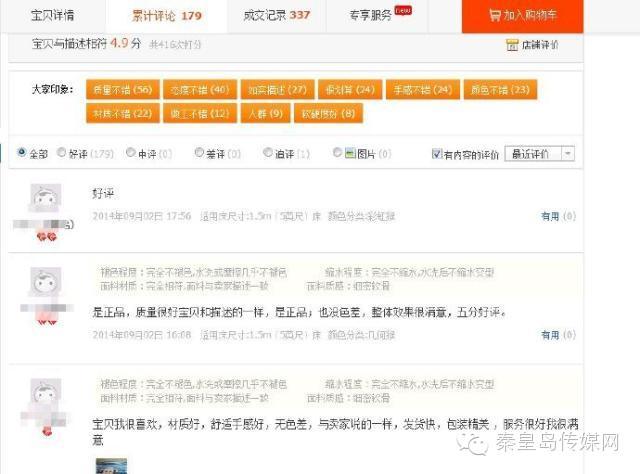Open the review photo thumbnail at bottom

[111, 466]
